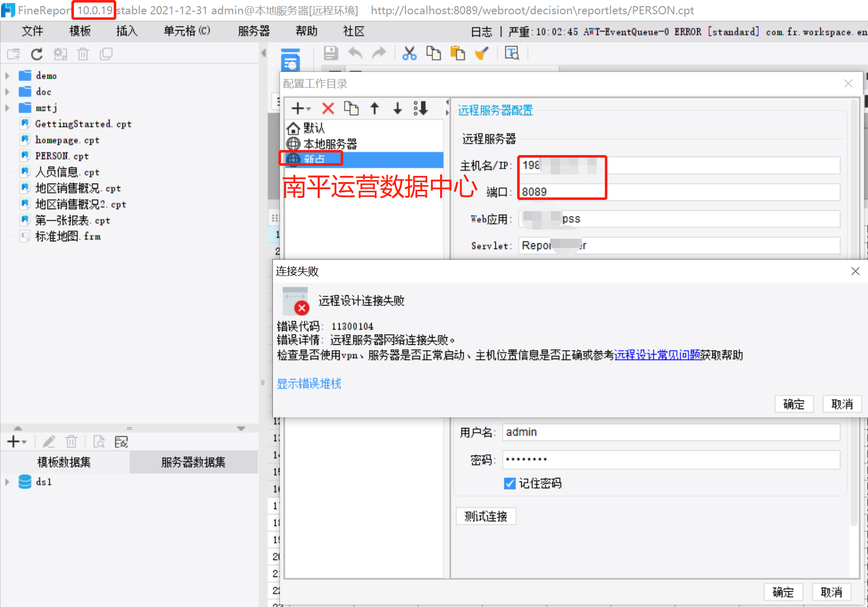868x607 pixels.
Task: Click the 端口 input field
Action: click(x=679, y=192)
